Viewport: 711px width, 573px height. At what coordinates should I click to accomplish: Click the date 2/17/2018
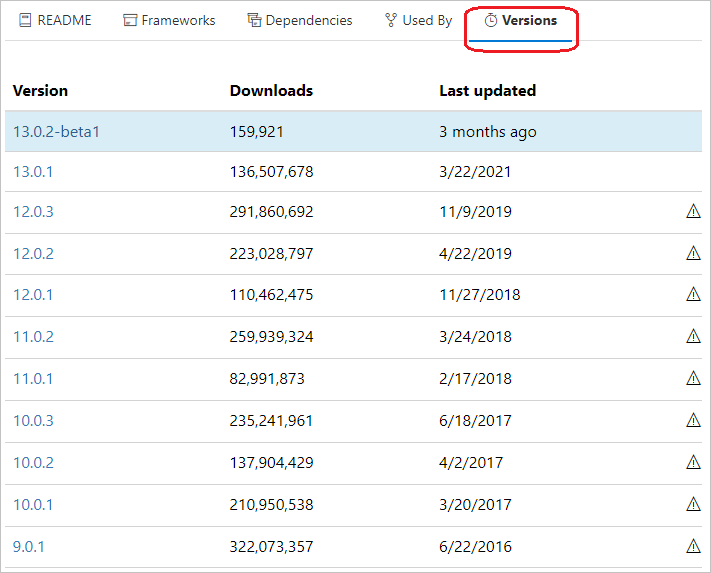point(475,379)
